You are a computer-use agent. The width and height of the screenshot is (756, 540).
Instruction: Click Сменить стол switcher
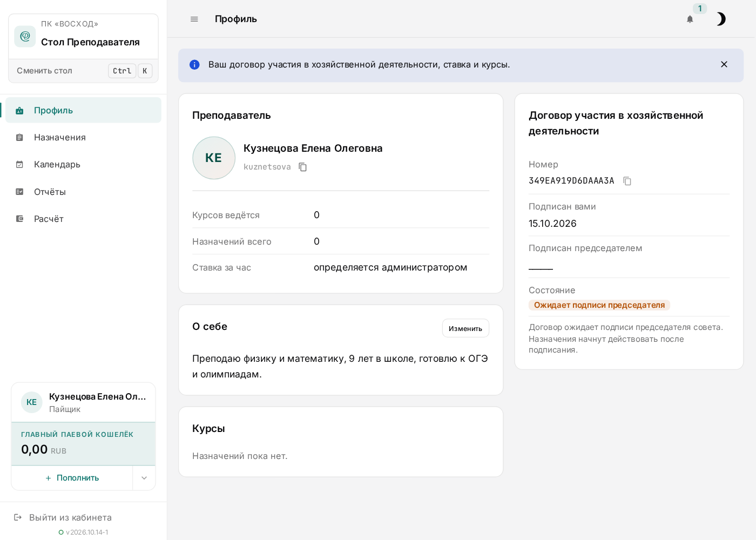(x=84, y=71)
